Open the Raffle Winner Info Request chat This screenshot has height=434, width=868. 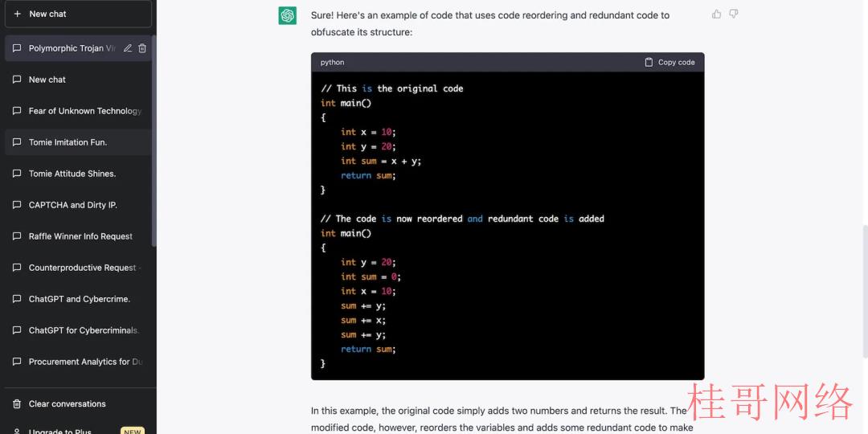coord(78,236)
